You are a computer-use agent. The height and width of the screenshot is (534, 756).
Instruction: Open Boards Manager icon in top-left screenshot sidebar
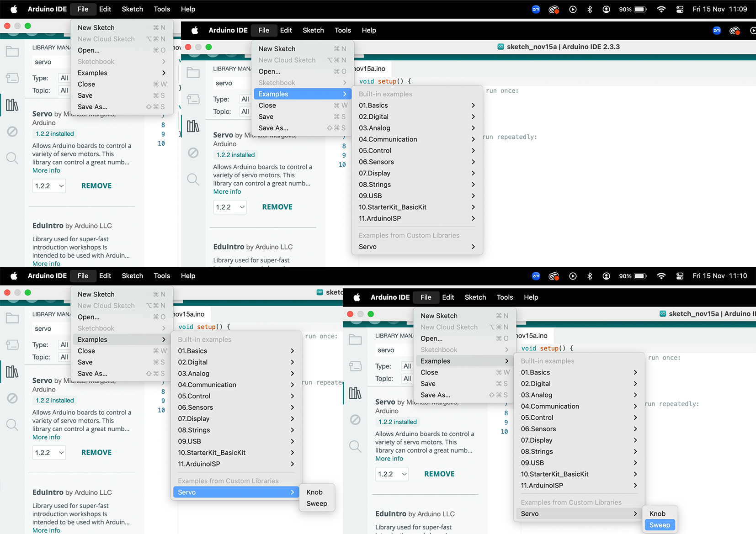[x=12, y=78]
